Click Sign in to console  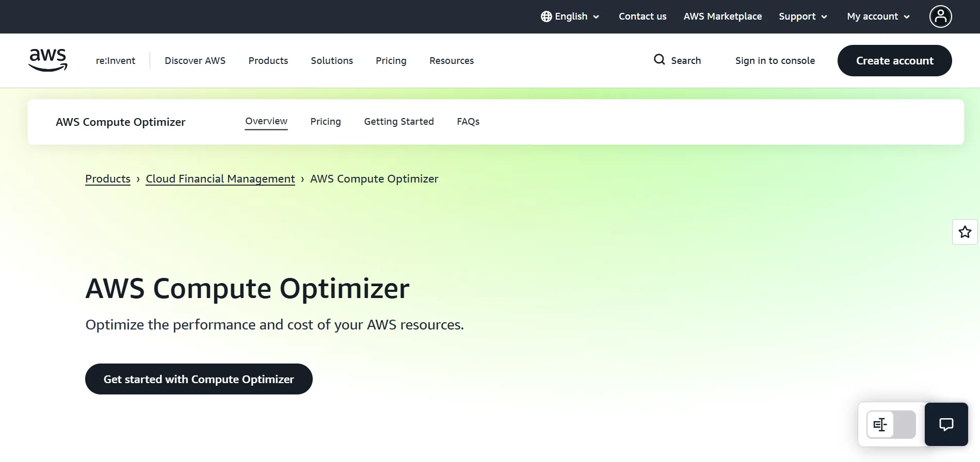coord(775,61)
